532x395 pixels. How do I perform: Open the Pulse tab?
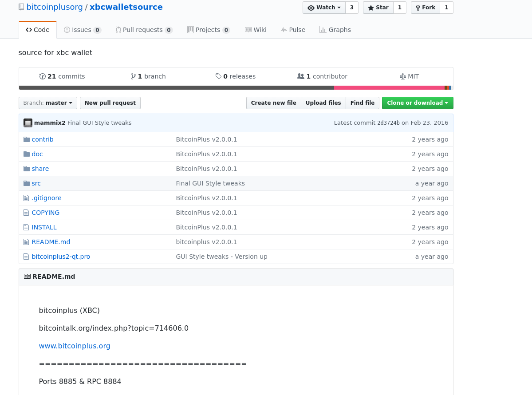click(x=293, y=30)
